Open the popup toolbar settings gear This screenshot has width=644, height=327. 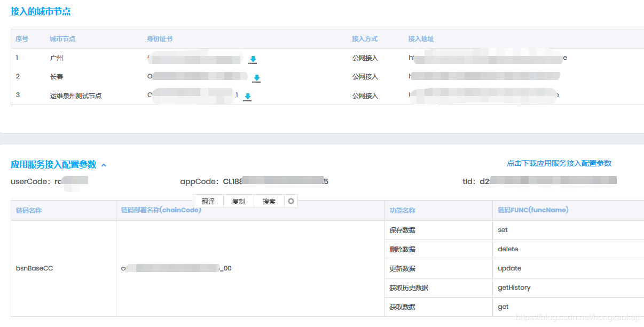tap(291, 201)
